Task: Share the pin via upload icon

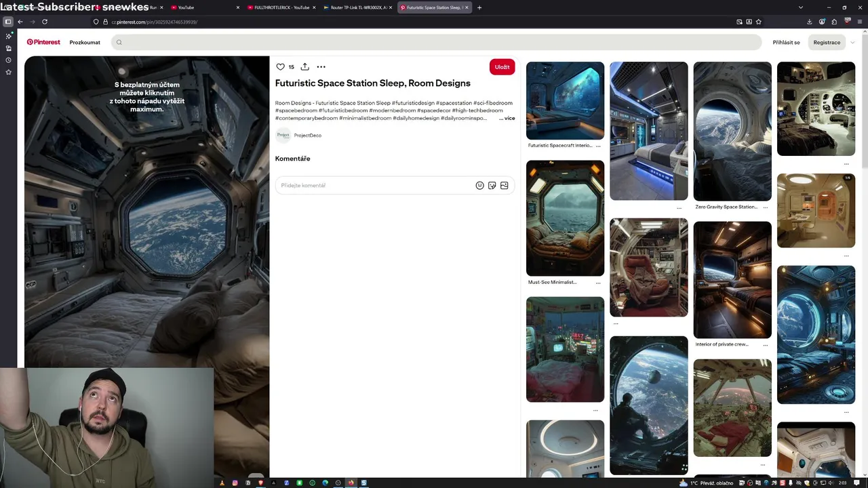Action: coord(304,66)
